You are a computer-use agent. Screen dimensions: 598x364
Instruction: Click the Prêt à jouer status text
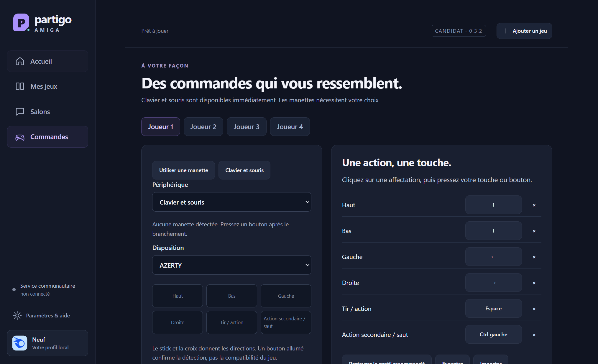[155, 31]
